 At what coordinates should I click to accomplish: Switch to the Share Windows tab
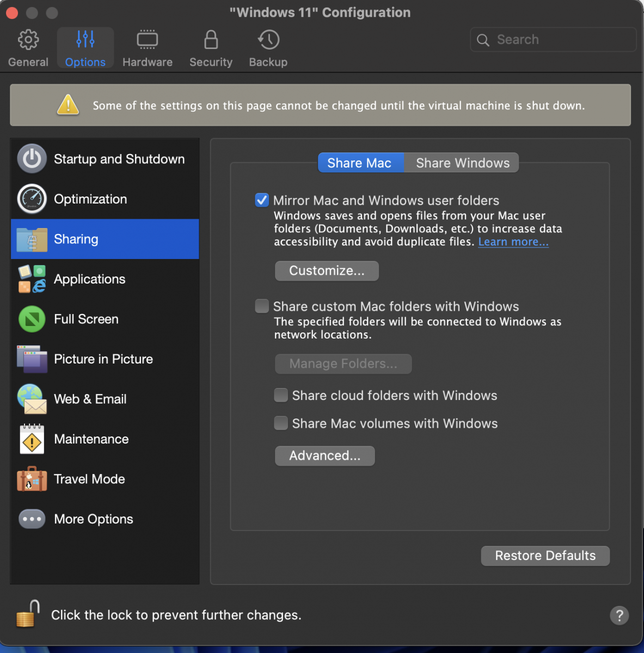click(x=462, y=163)
